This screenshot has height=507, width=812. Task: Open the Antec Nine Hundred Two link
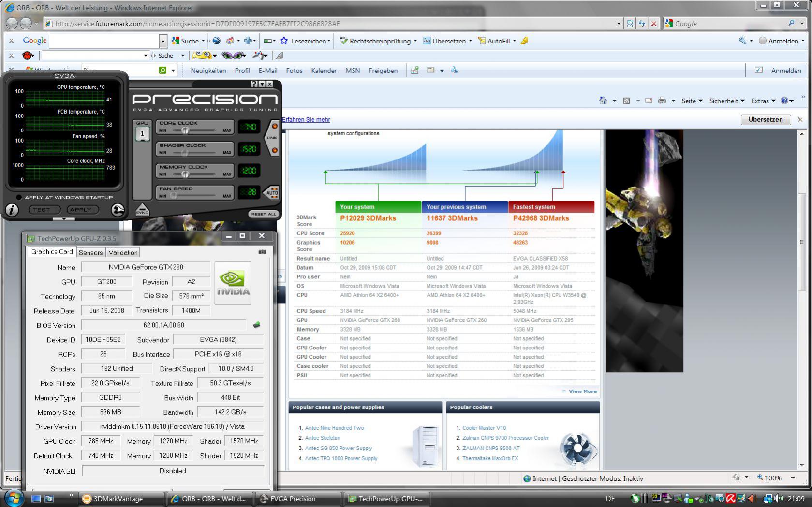[x=334, y=428]
